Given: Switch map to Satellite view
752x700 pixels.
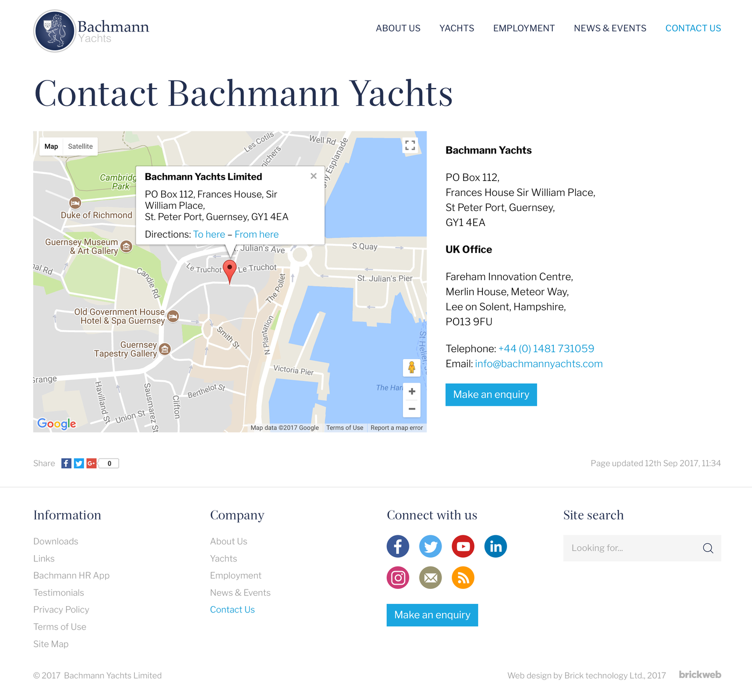Looking at the screenshot, I should click(80, 147).
